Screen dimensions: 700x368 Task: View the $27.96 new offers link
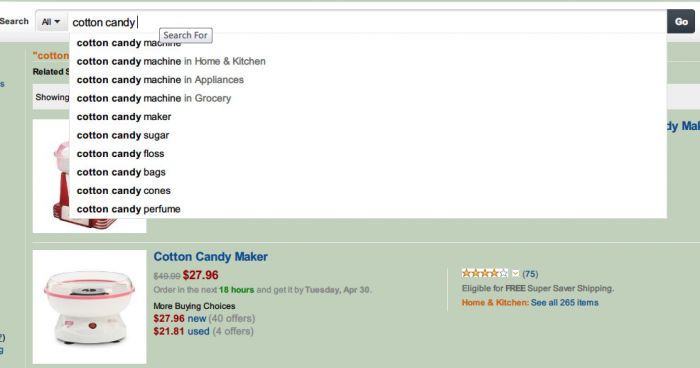click(x=179, y=318)
